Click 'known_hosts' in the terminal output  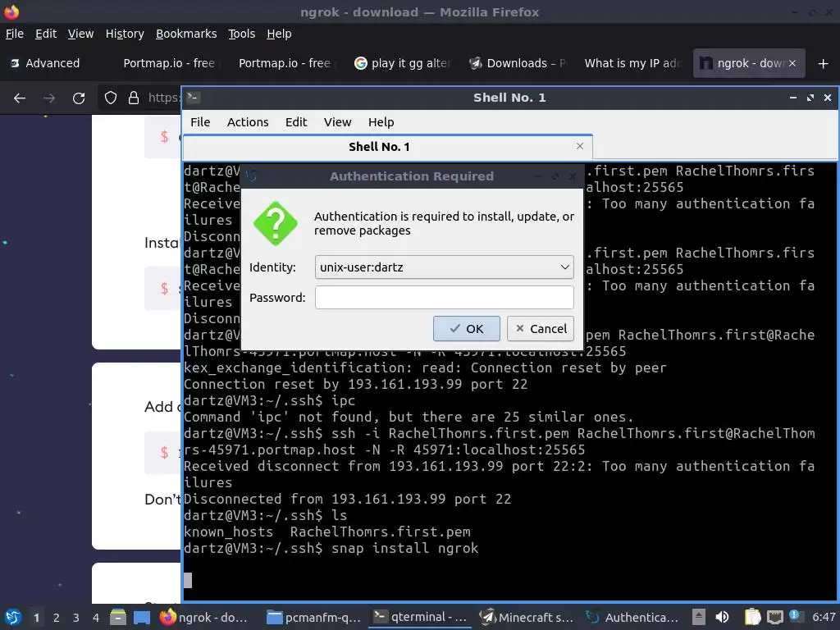228,532
